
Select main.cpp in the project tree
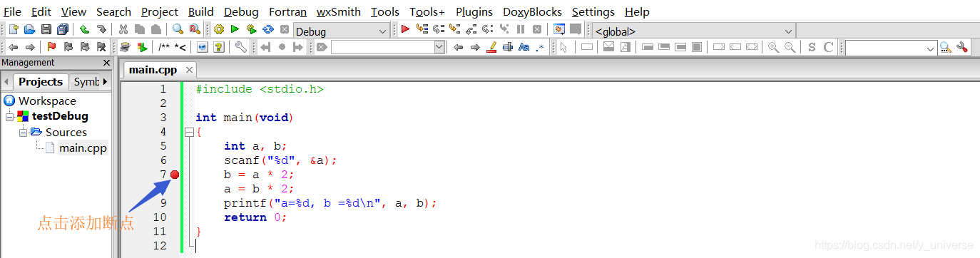tap(83, 148)
